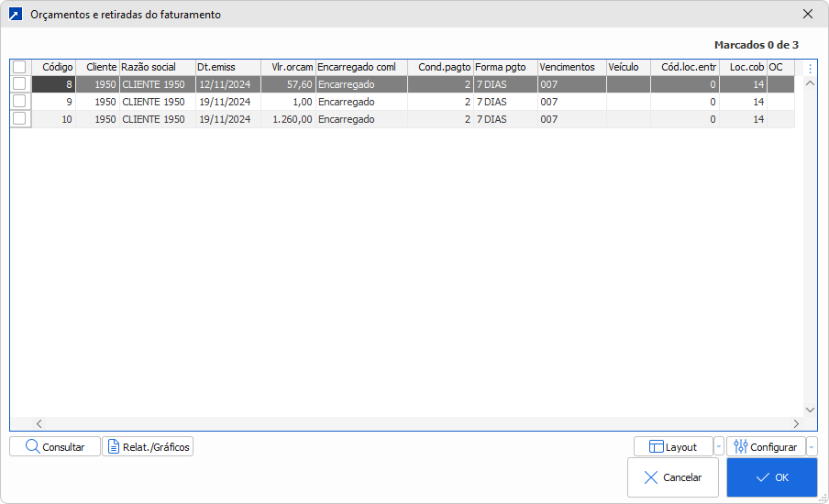
Task: Select the value cell 1.260,00
Action: [x=288, y=119]
